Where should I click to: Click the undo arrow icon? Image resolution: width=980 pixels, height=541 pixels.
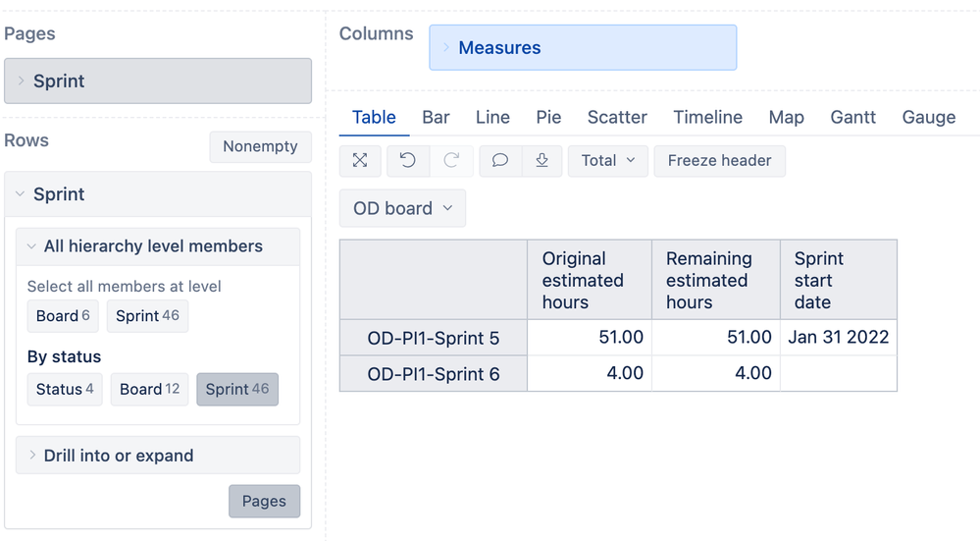(x=408, y=160)
